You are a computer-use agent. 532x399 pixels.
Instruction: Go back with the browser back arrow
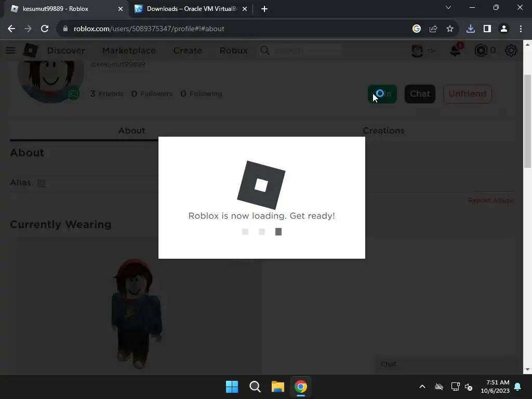(x=11, y=29)
